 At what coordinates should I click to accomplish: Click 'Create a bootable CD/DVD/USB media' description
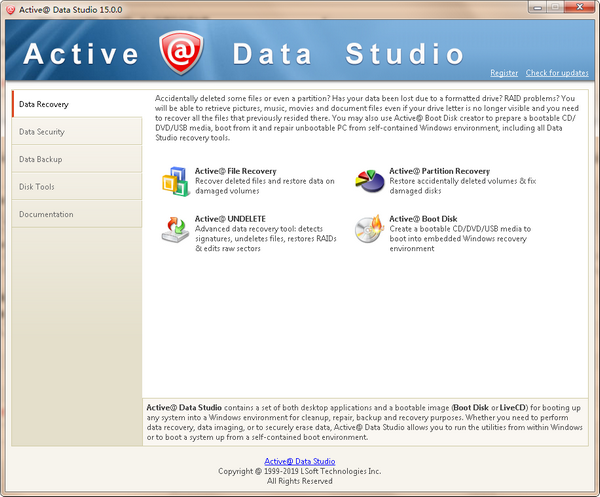(x=460, y=239)
